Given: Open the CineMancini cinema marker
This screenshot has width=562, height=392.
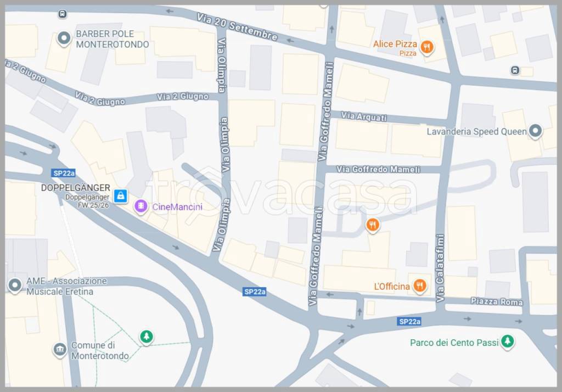Looking at the screenshot, I should [x=141, y=206].
